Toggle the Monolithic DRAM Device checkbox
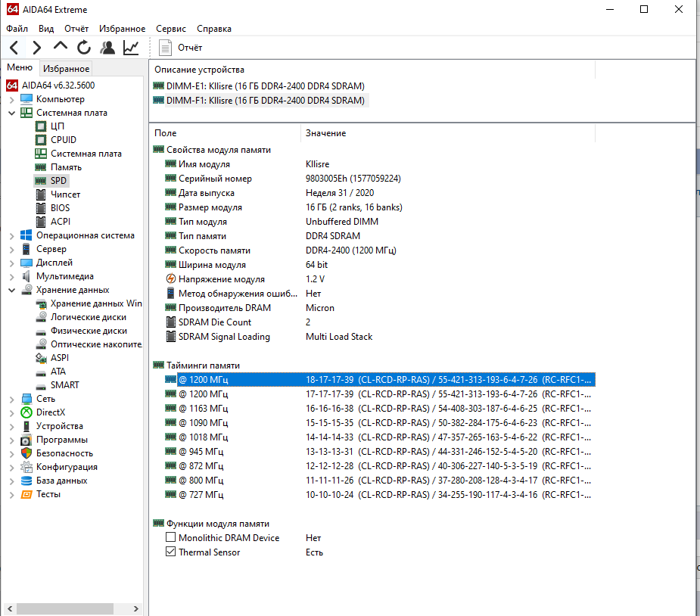The height and width of the screenshot is (616, 700). click(x=170, y=537)
